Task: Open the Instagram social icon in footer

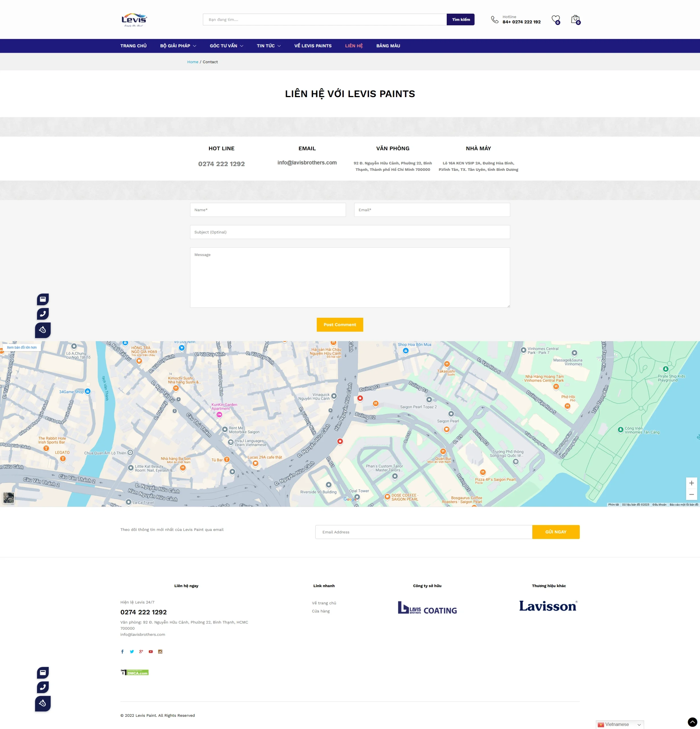Action: click(x=160, y=652)
